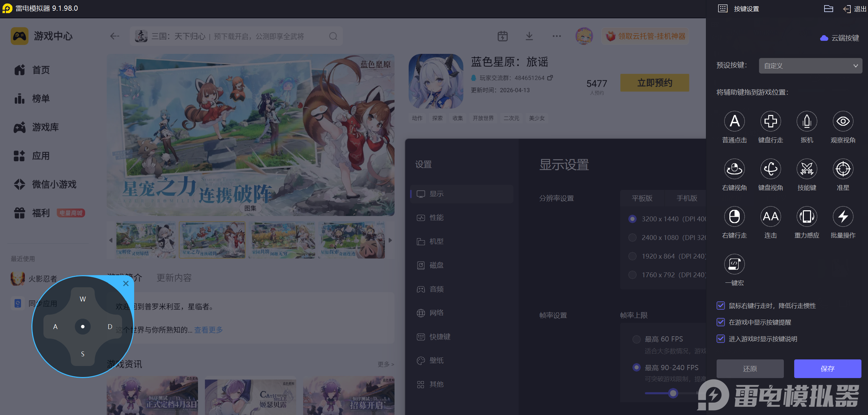The image size is (868, 415).
Task: Select the 2400 x 1080 resolution option
Action: click(632, 238)
